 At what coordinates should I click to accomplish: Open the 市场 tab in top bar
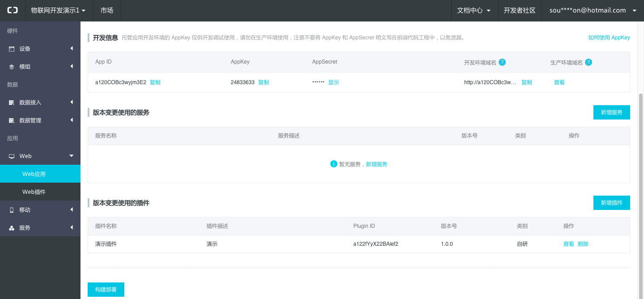(x=107, y=10)
